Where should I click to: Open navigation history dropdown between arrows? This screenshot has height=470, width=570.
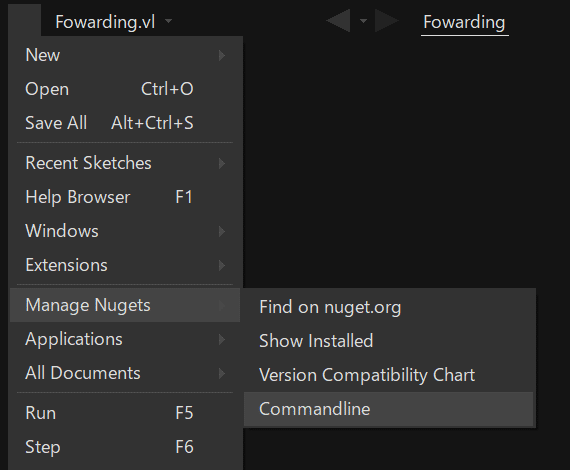tap(363, 21)
